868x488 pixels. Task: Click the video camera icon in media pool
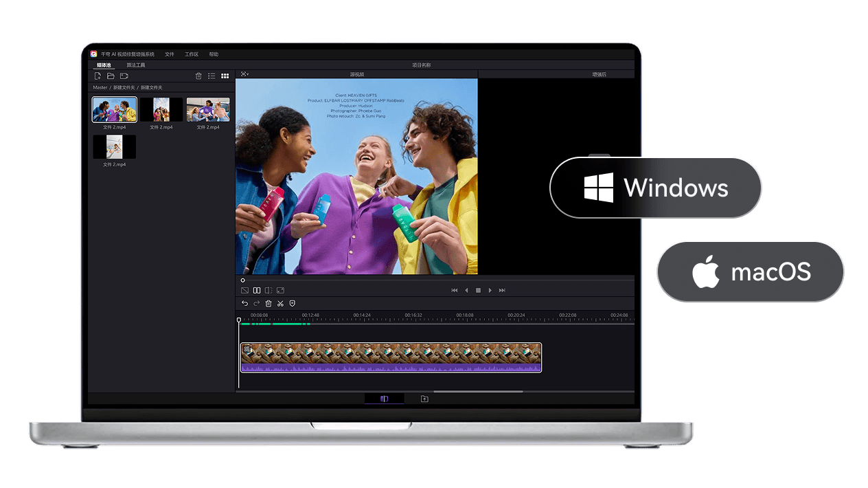coord(124,76)
